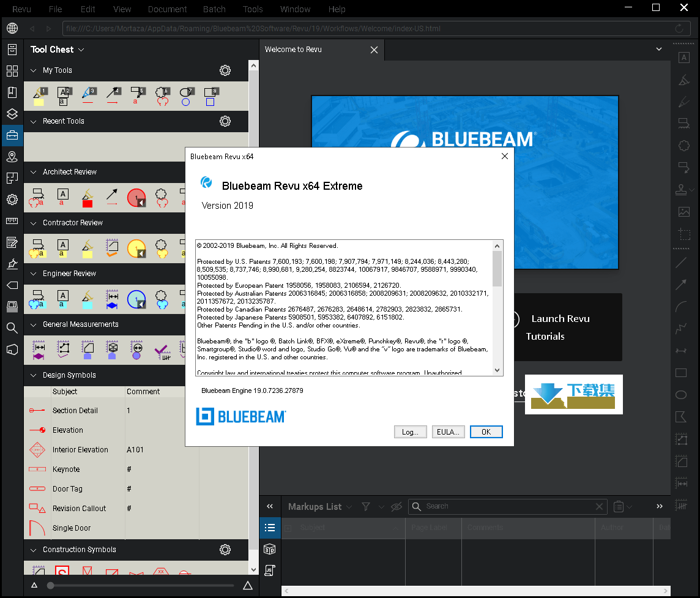Select highlighter tool 1 in My Tools

[x=40, y=96]
